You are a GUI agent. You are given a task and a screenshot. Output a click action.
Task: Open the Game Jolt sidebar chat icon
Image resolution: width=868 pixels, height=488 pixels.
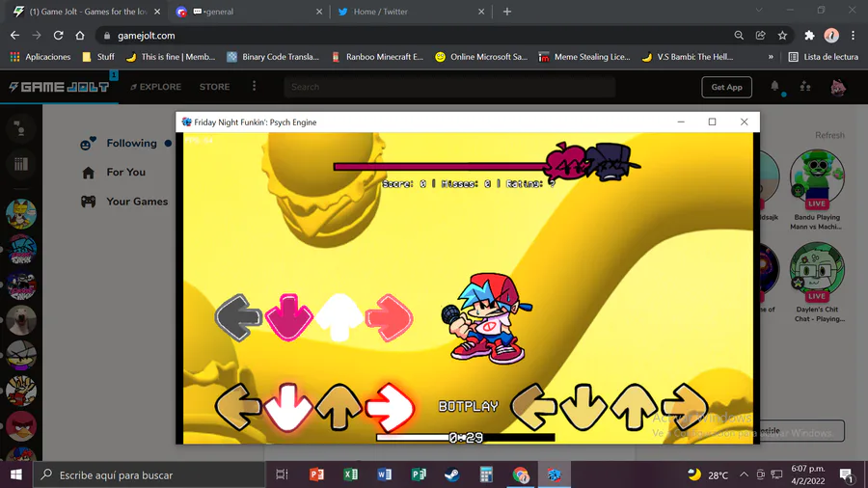coord(20,129)
